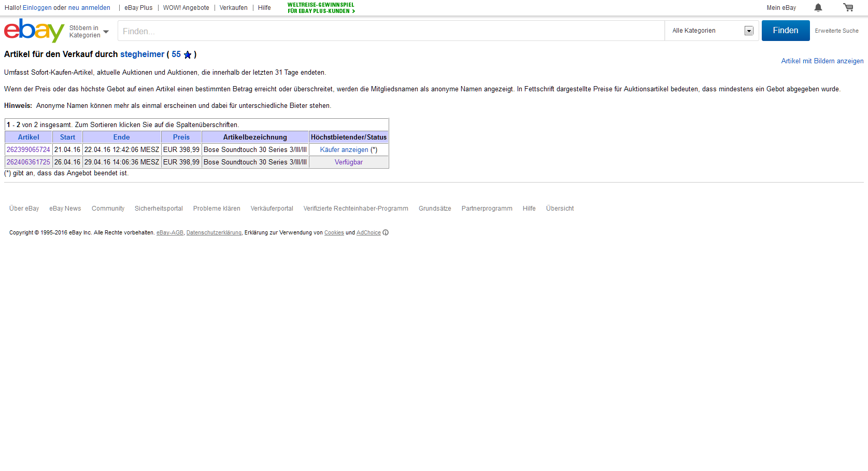Click Höchstbietender/Status column header
The image size is (868, 471).
click(349, 137)
